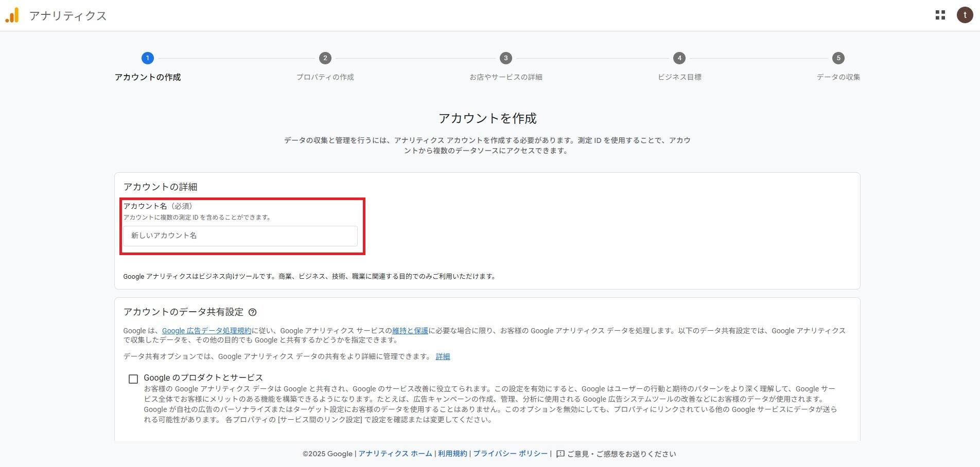Click the Google のプロダクトとサービス label
This screenshot has width=980, height=467.
pyautogui.click(x=203, y=378)
